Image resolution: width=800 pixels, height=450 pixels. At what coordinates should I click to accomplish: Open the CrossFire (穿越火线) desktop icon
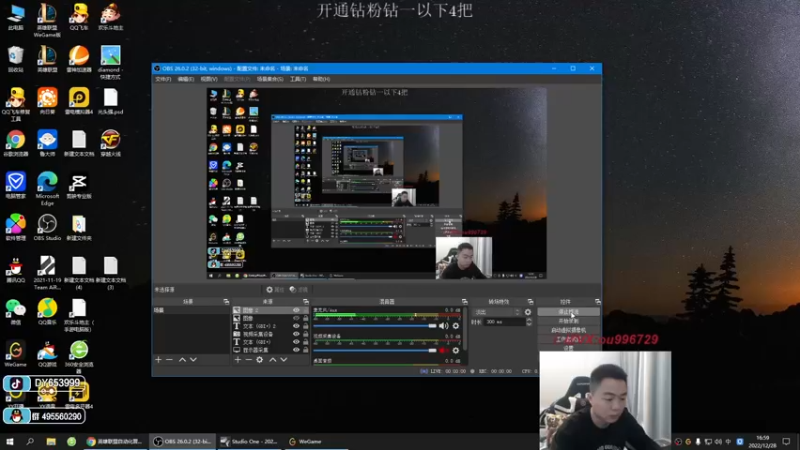click(x=110, y=143)
